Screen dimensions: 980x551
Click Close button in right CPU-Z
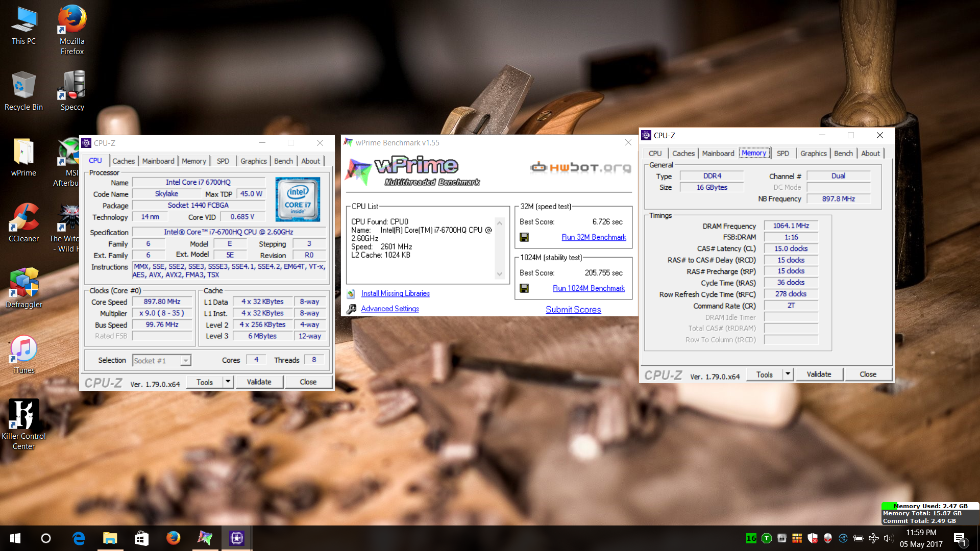point(868,374)
